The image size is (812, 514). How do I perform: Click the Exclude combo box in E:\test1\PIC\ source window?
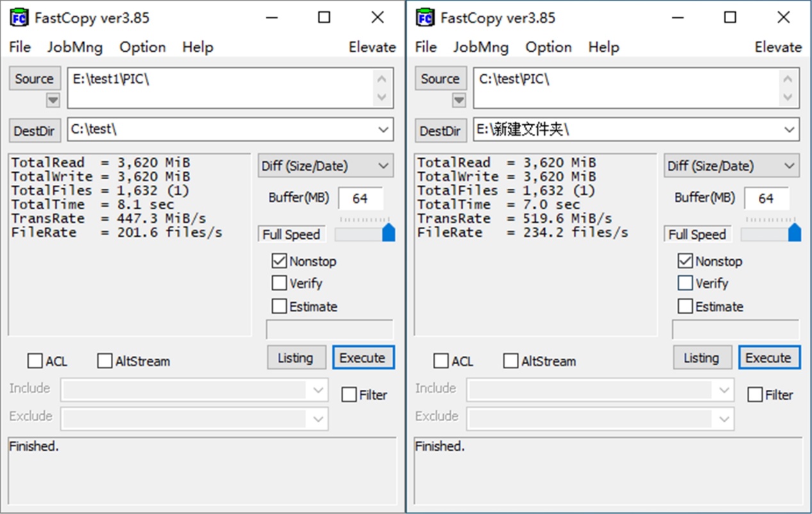point(195,419)
